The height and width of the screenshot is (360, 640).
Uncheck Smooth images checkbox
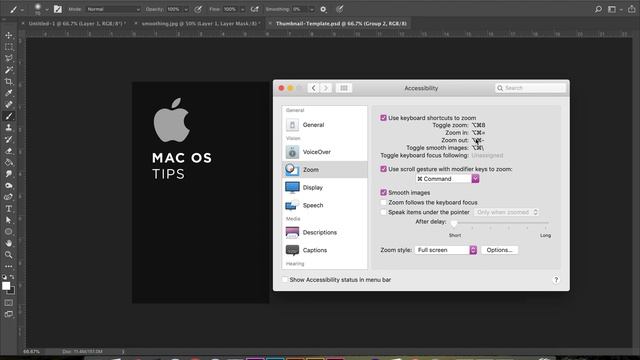pos(383,192)
